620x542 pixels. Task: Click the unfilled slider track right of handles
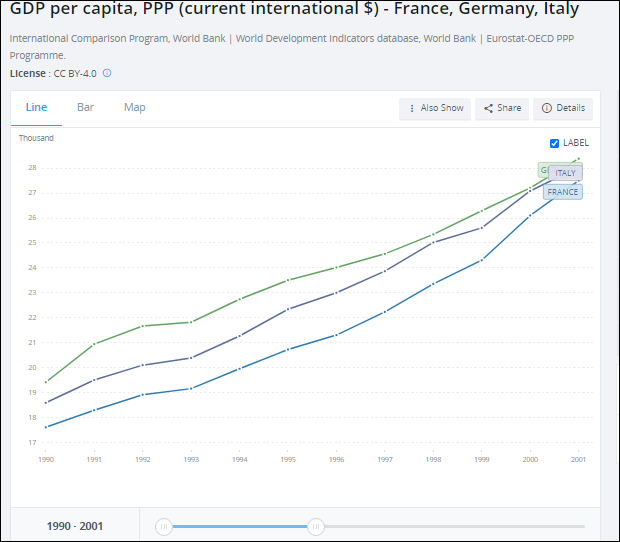click(x=450, y=526)
